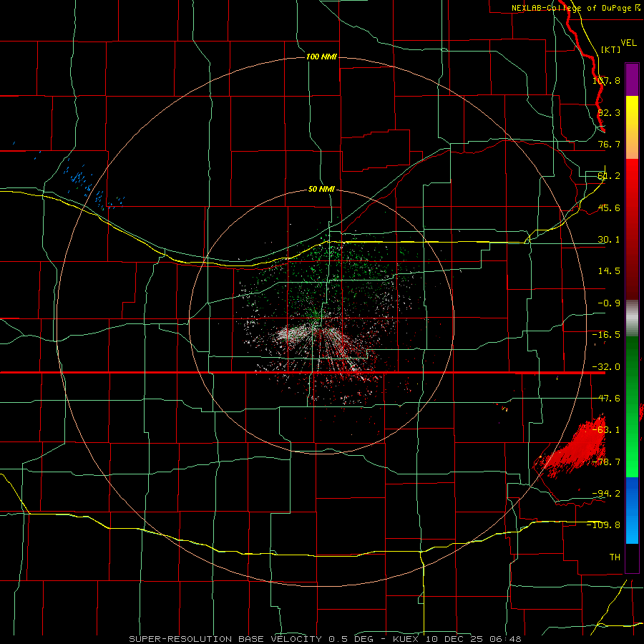This screenshot has height=644, width=644.
Task: Click the [KT] units label
Action: [610, 49]
